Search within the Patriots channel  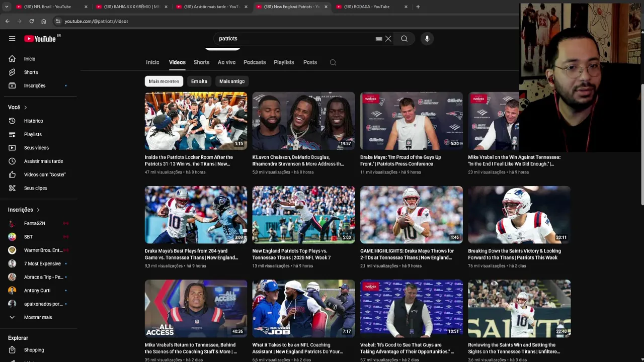(333, 62)
